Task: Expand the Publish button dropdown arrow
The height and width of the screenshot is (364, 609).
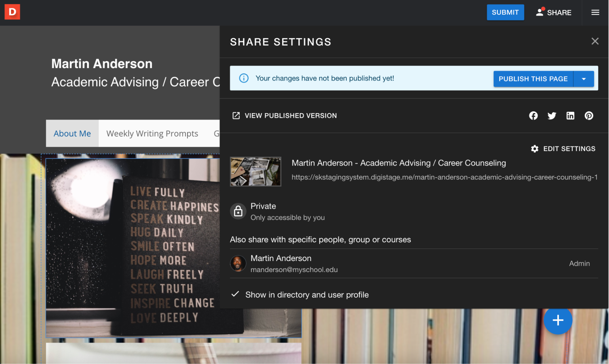Action: [x=584, y=79]
